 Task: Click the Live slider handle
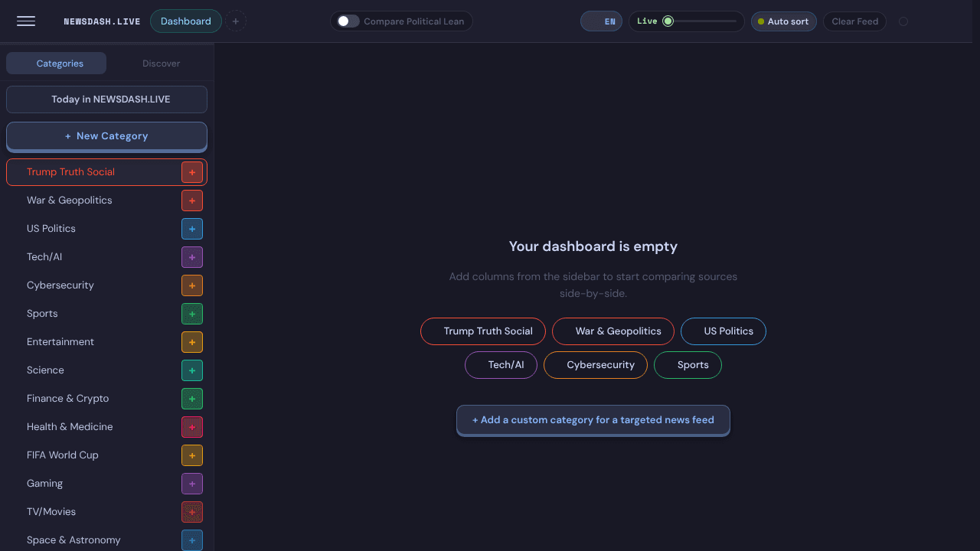(668, 21)
